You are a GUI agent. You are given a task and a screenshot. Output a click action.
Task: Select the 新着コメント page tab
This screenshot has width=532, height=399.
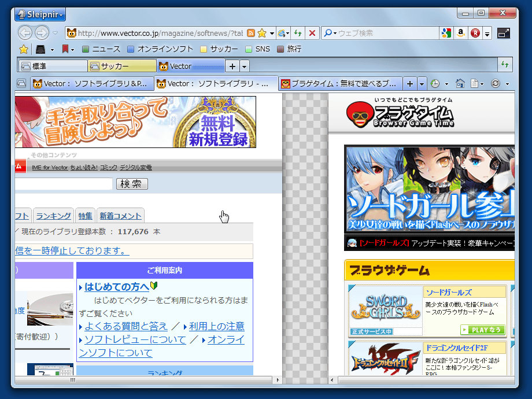120,216
